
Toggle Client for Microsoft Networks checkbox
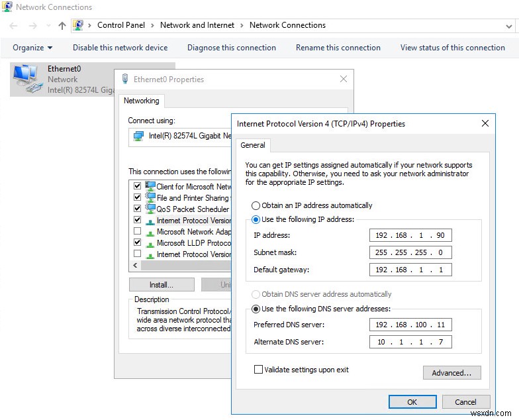click(138, 185)
